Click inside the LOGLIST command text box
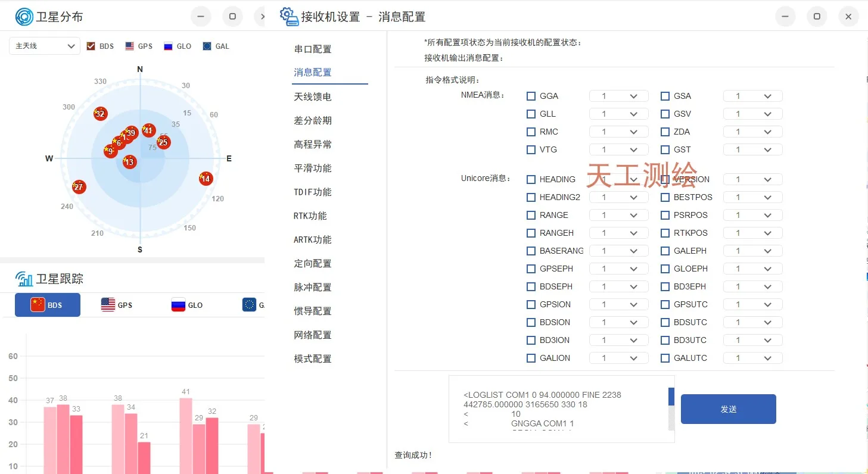868x474 pixels. click(561, 409)
